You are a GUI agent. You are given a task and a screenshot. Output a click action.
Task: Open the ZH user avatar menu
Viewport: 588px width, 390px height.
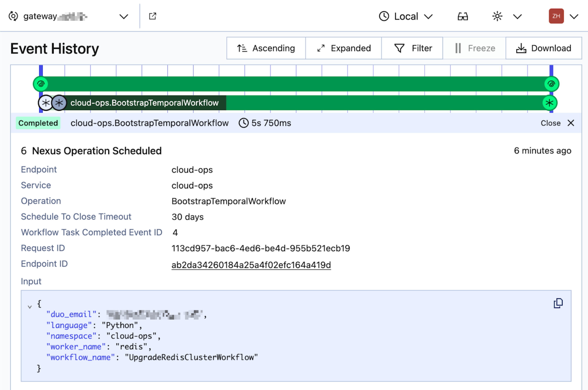tap(556, 17)
